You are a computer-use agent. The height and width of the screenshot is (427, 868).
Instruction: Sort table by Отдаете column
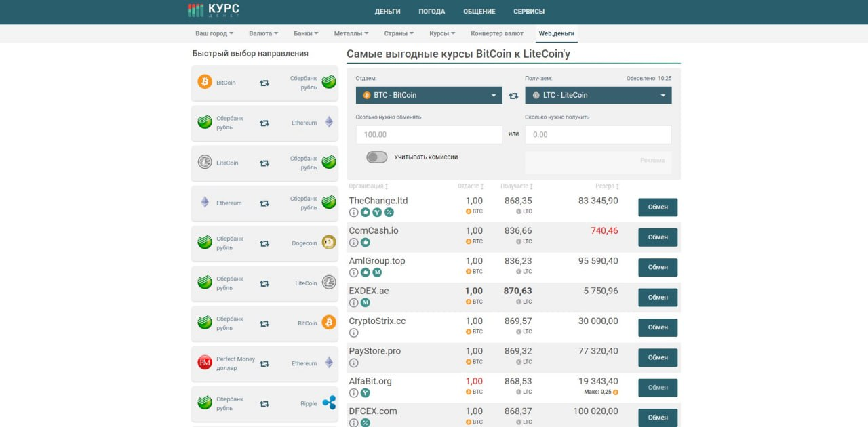pos(471,186)
